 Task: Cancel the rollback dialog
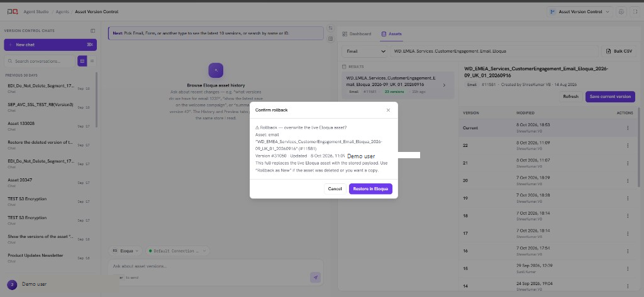coord(335,189)
